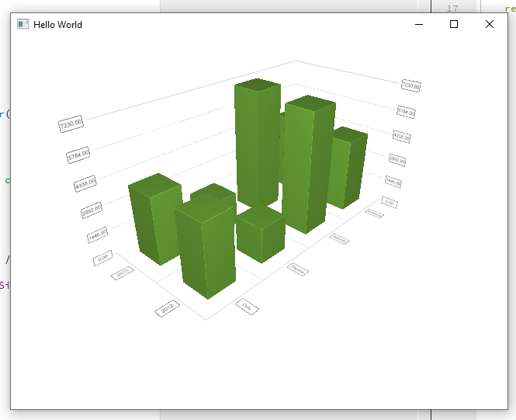Maximize the Hello World window
This screenshot has width=516, height=420.
[x=454, y=24]
